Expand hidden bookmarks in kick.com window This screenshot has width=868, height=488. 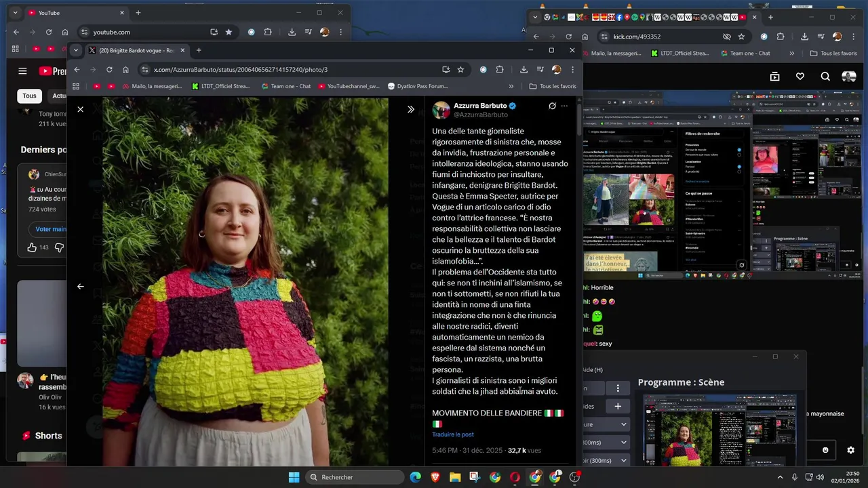(792, 53)
